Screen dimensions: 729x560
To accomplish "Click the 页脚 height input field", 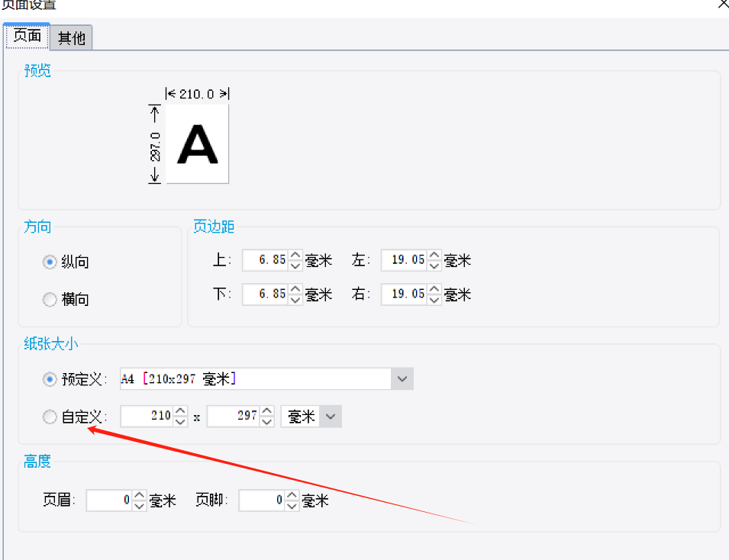I will (x=261, y=501).
